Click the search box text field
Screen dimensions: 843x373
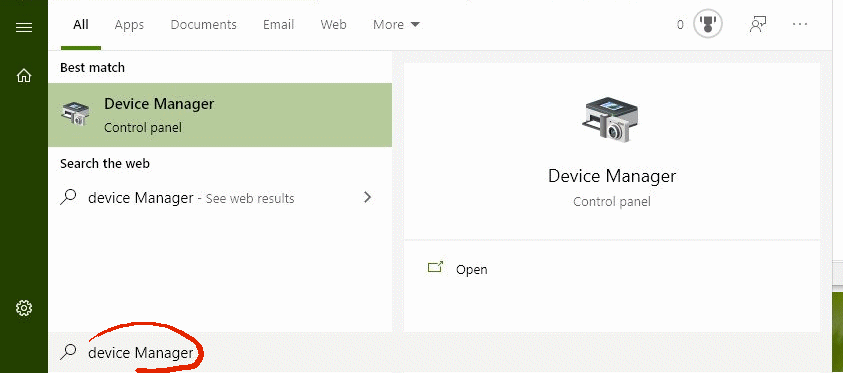click(220, 353)
